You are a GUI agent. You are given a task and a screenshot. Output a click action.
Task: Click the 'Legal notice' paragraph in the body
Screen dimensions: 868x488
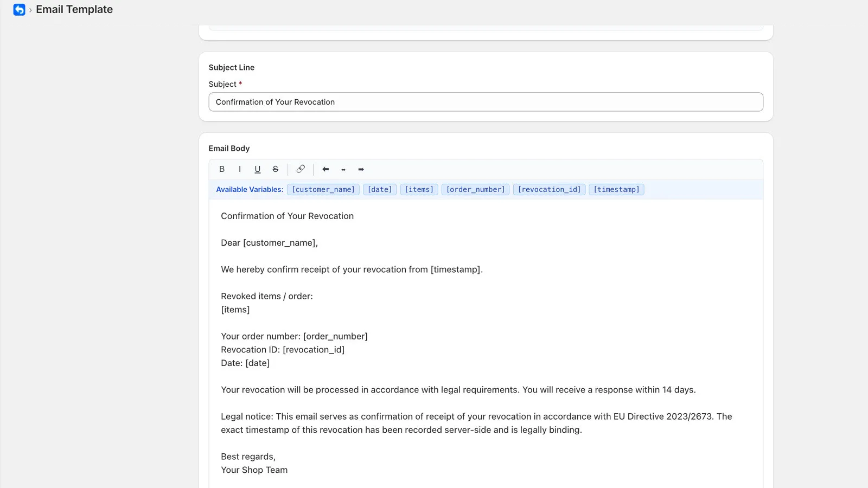point(476,423)
